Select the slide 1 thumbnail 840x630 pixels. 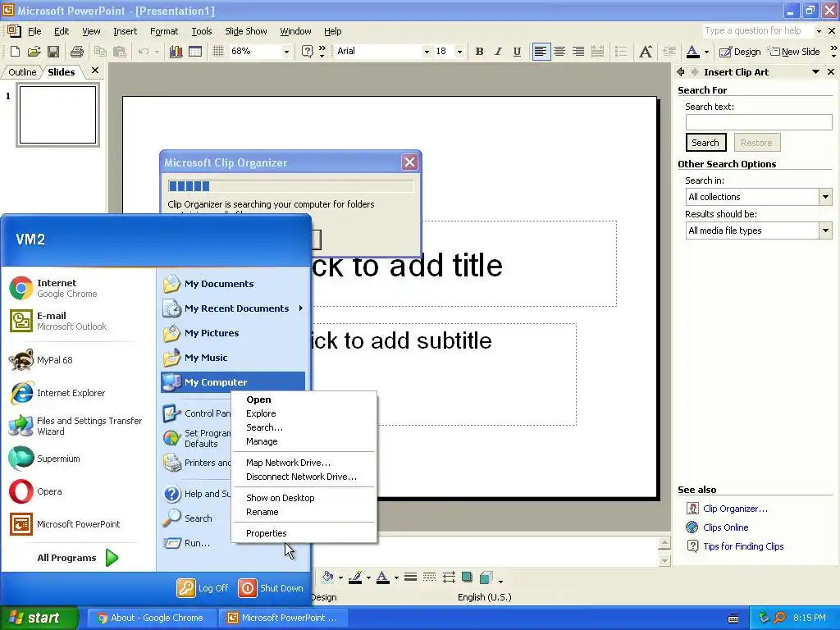(58, 115)
